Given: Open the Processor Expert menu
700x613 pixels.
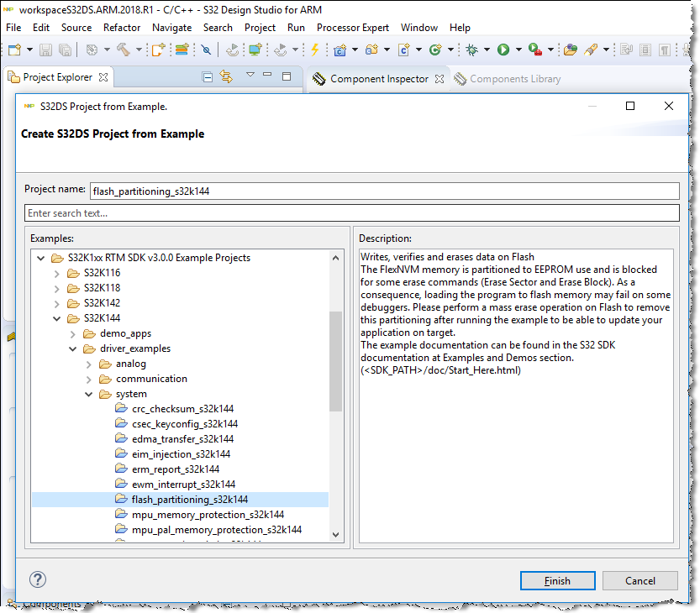Looking at the screenshot, I should click(x=353, y=28).
